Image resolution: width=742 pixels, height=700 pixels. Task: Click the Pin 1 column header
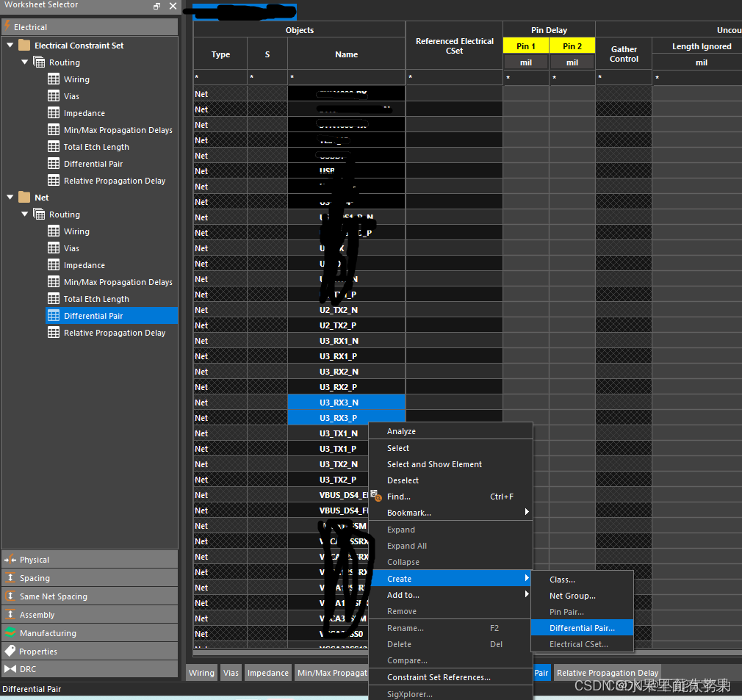point(526,46)
